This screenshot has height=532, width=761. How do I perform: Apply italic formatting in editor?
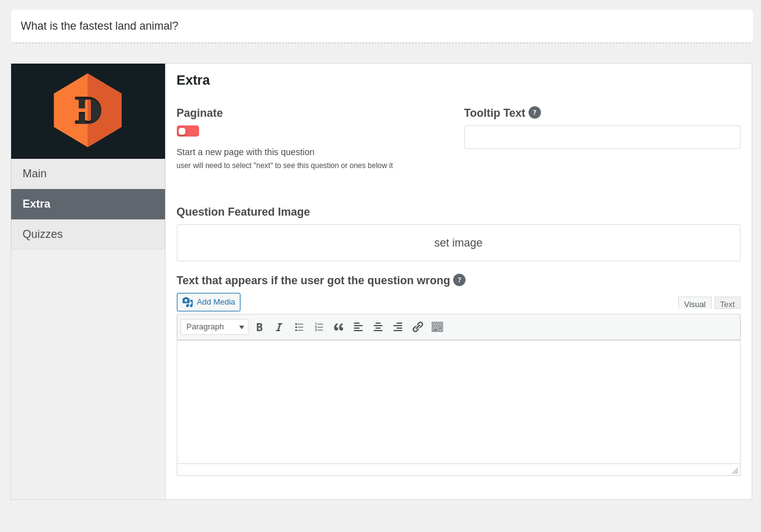[279, 327]
